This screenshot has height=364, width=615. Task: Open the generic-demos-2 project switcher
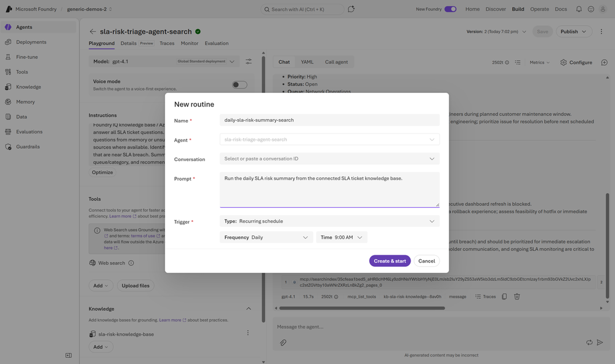click(89, 9)
